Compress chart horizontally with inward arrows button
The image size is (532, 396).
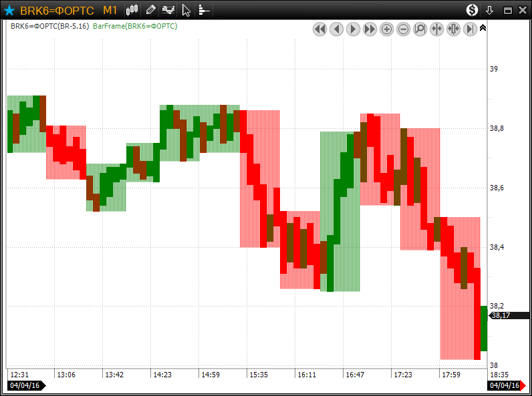pyautogui.click(x=436, y=29)
